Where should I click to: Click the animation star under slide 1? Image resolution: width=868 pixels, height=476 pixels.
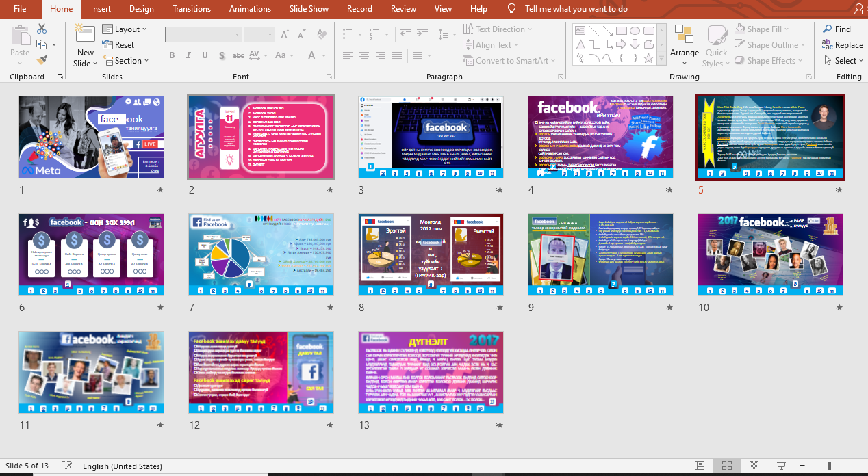[x=159, y=190]
